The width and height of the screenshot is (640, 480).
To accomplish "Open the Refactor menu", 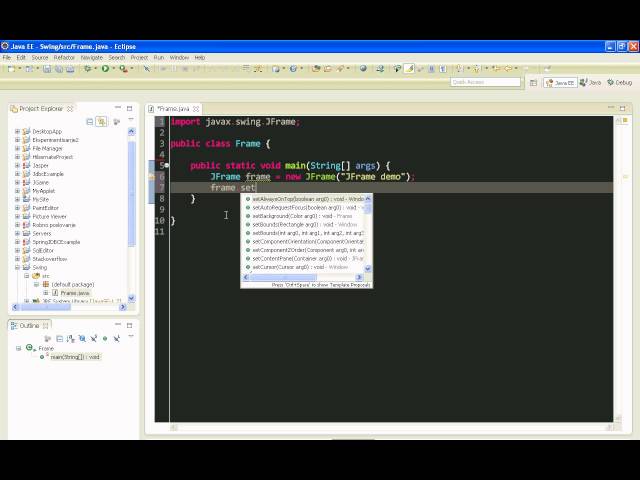I will 64,58.
